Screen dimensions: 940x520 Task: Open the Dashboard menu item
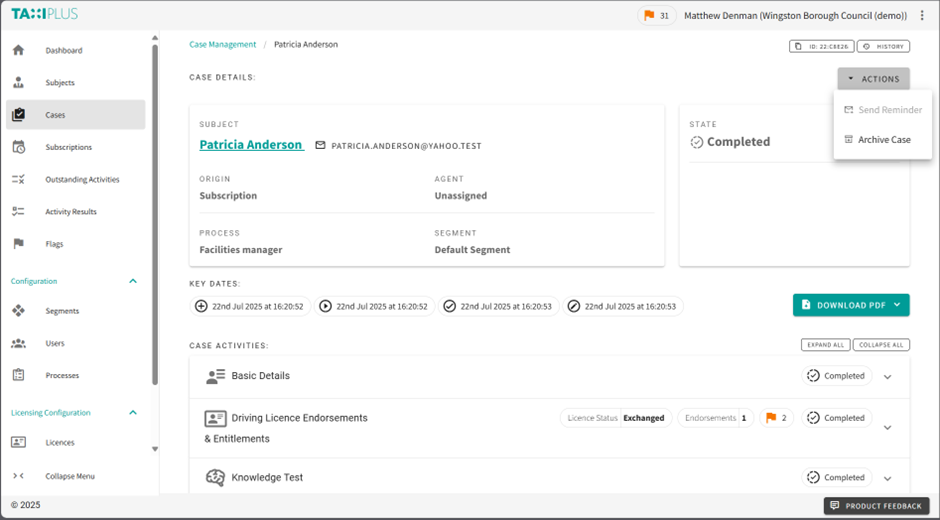[x=76, y=50]
